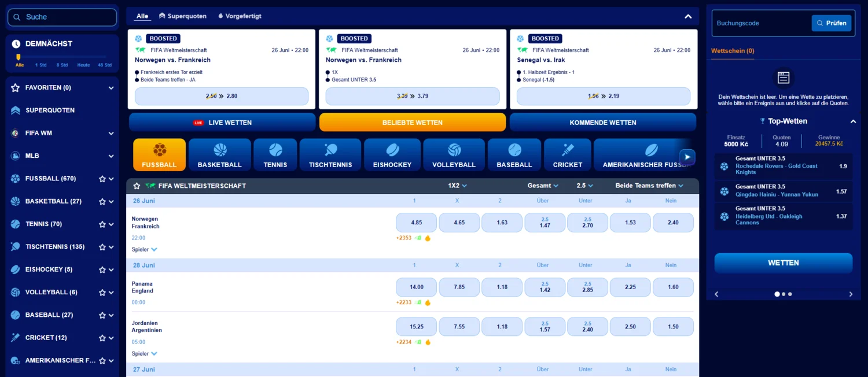
Task: Select the Eishockey sport tile
Action: [x=392, y=155]
